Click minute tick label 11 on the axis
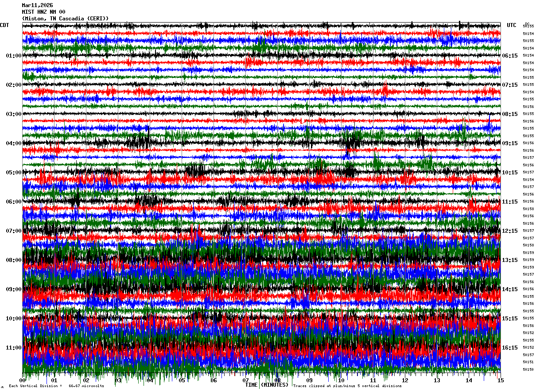This screenshot has height=392, width=536. 373,380
